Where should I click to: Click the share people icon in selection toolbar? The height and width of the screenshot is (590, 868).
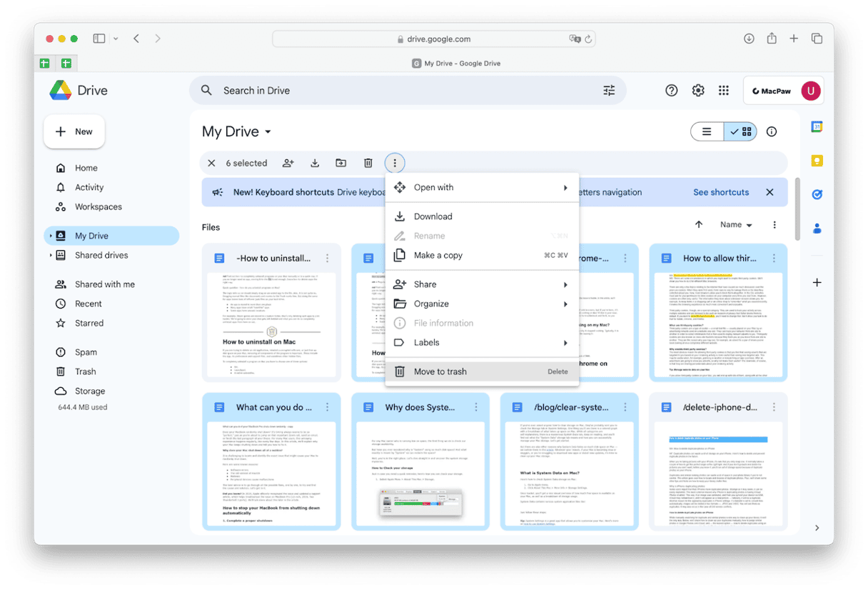pyautogui.click(x=288, y=163)
